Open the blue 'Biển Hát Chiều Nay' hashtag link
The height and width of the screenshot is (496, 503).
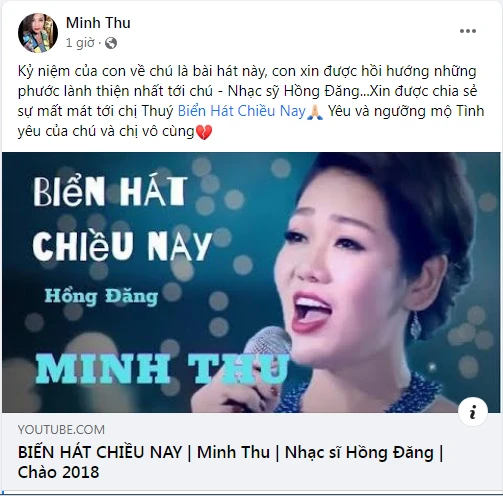[242, 111]
